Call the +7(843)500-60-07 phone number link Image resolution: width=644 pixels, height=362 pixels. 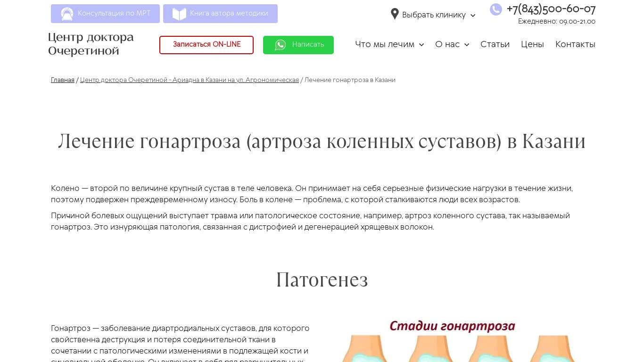551,9
